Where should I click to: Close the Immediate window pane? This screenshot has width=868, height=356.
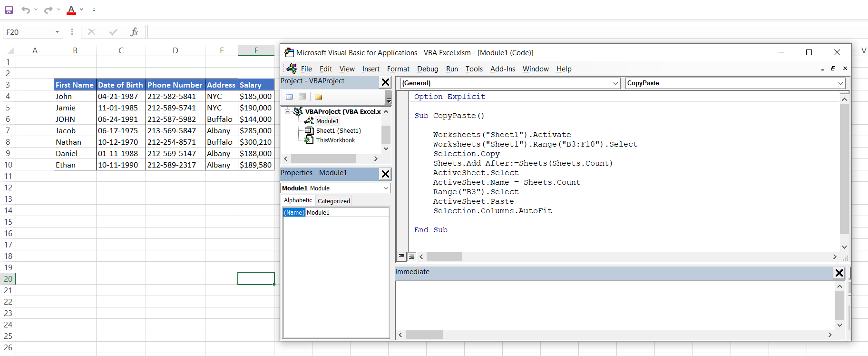click(x=839, y=273)
